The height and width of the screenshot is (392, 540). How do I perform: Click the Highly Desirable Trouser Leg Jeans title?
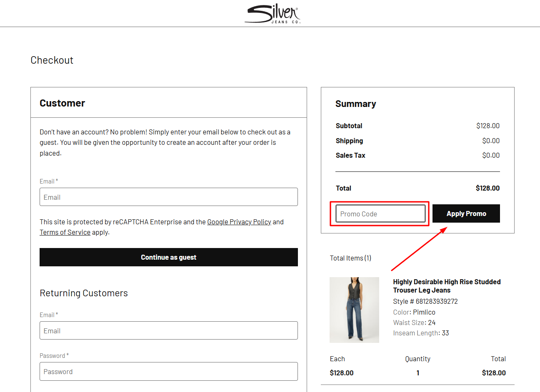pyautogui.click(x=446, y=286)
